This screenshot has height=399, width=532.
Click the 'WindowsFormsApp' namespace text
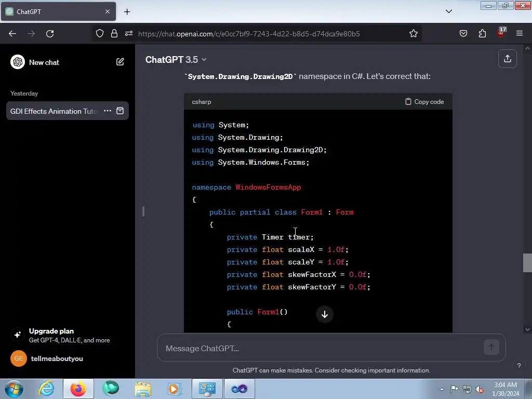point(268,187)
